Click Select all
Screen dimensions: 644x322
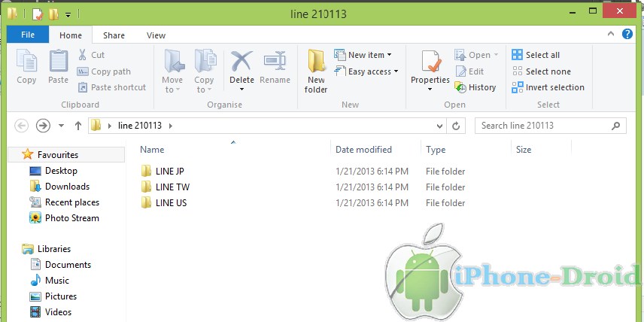pos(536,55)
